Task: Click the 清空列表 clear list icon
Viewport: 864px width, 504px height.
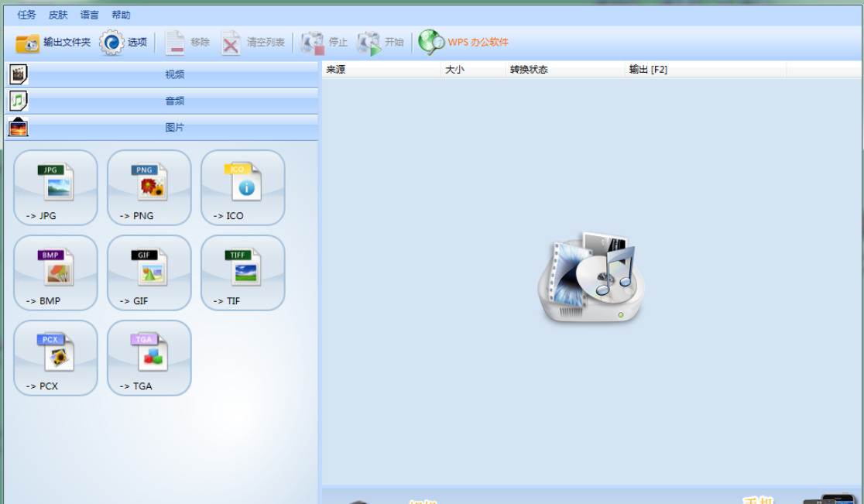Action: tap(231, 43)
